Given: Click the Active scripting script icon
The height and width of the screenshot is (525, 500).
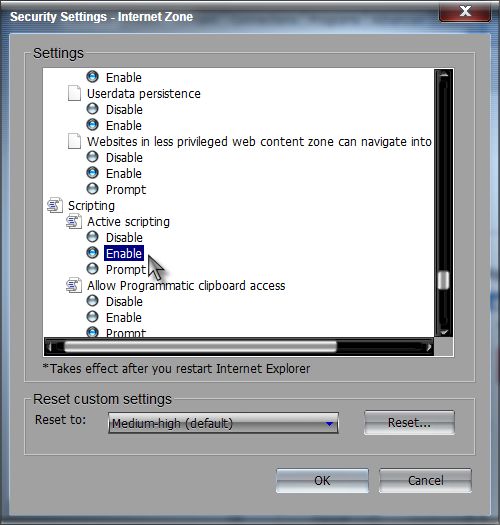Looking at the screenshot, I should point(74,221).
